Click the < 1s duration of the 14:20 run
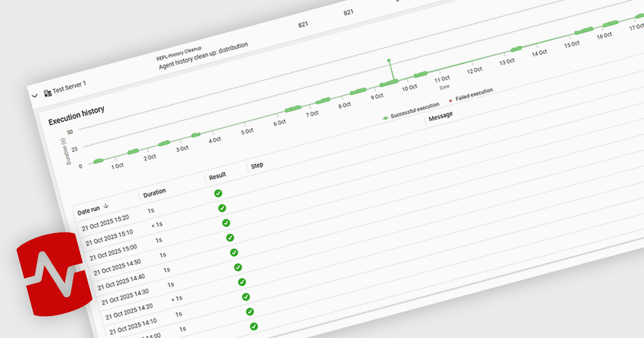The width and height of the screenshot is (644, 338). (177, 299)
